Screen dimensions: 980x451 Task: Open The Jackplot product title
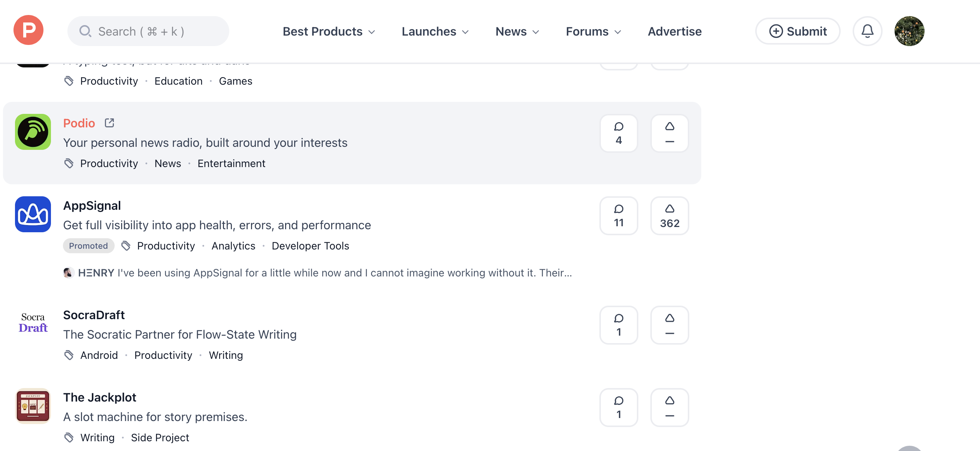tap(100, 397)
